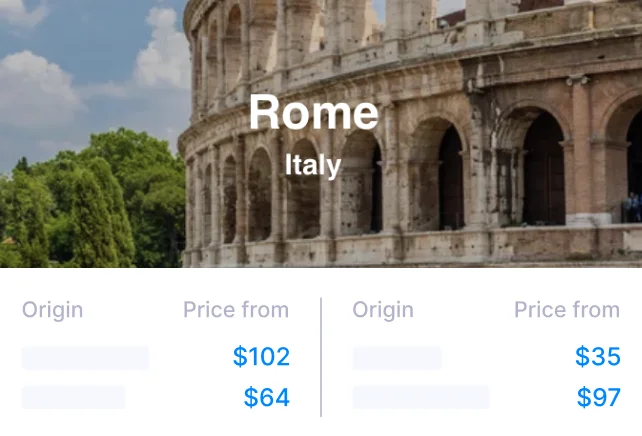Screen dimensions: 642x436
Task: Click right column Price from header
Action: click(x=567, y=310)
